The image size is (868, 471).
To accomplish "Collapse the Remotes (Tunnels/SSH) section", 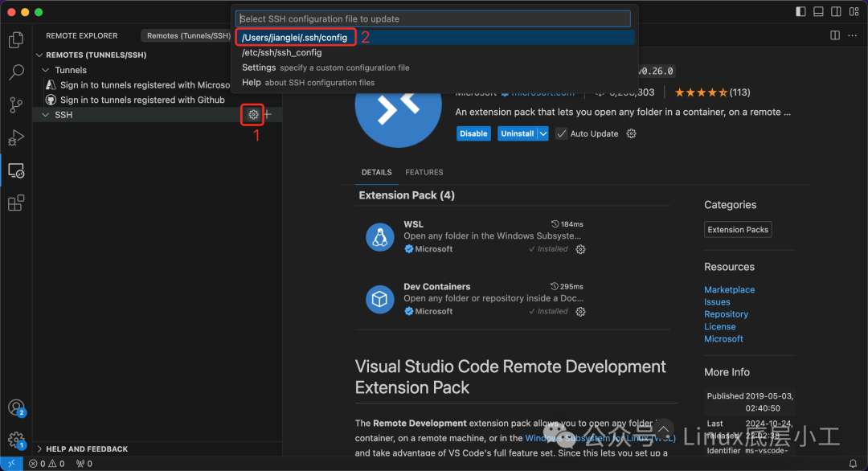I will click(39, 55).
